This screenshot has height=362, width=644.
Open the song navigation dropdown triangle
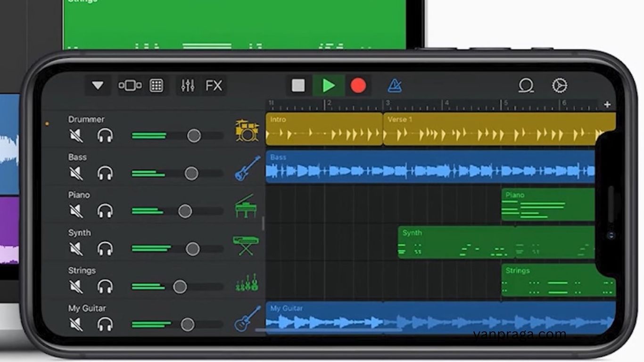click(x=98, y=86)
